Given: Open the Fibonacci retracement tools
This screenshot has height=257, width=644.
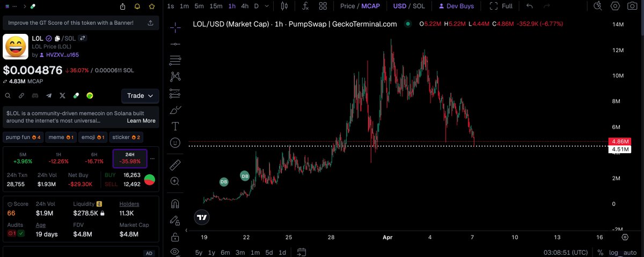Looking at the screenshot, I should click(175, 60).
